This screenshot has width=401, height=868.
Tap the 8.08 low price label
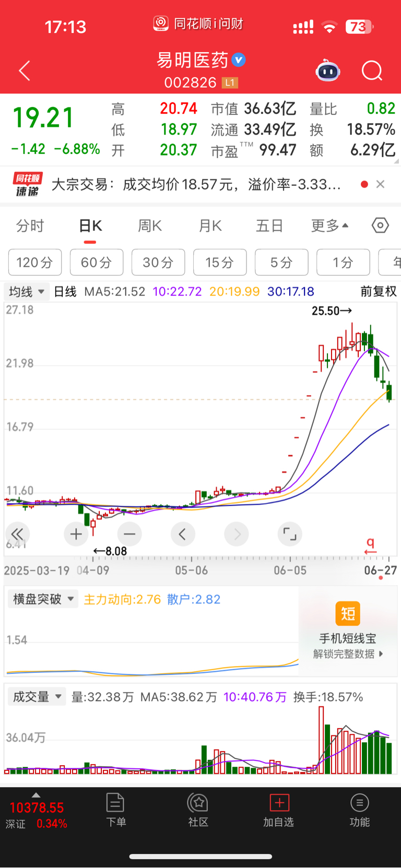point(110,551)
